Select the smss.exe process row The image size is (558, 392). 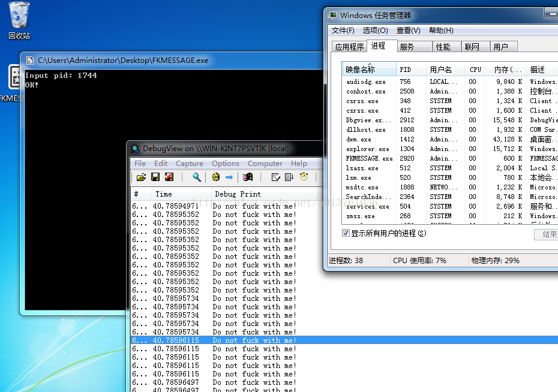pos(450,216)
